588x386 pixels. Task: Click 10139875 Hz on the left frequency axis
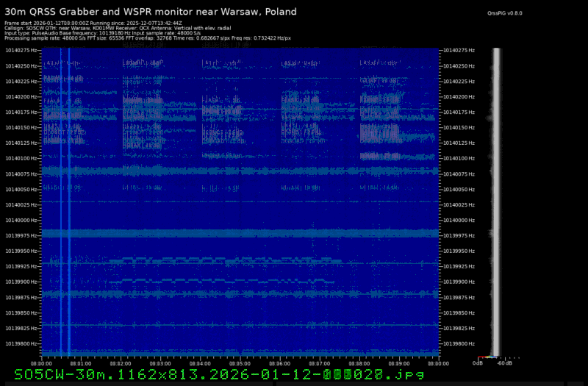coord(21,298)
